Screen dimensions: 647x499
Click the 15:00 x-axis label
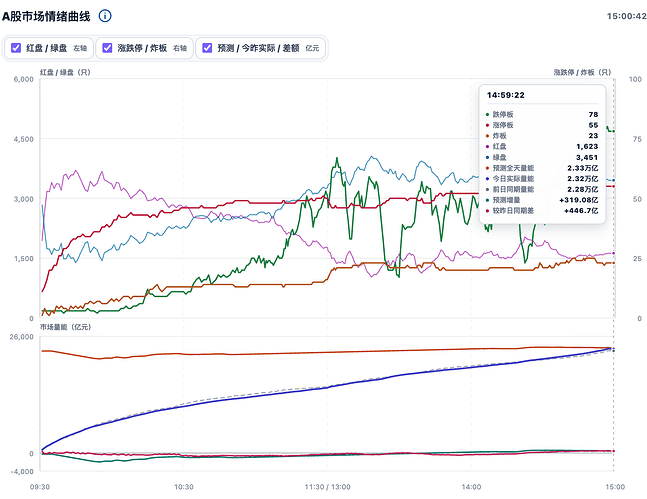[x=615, y=487]
